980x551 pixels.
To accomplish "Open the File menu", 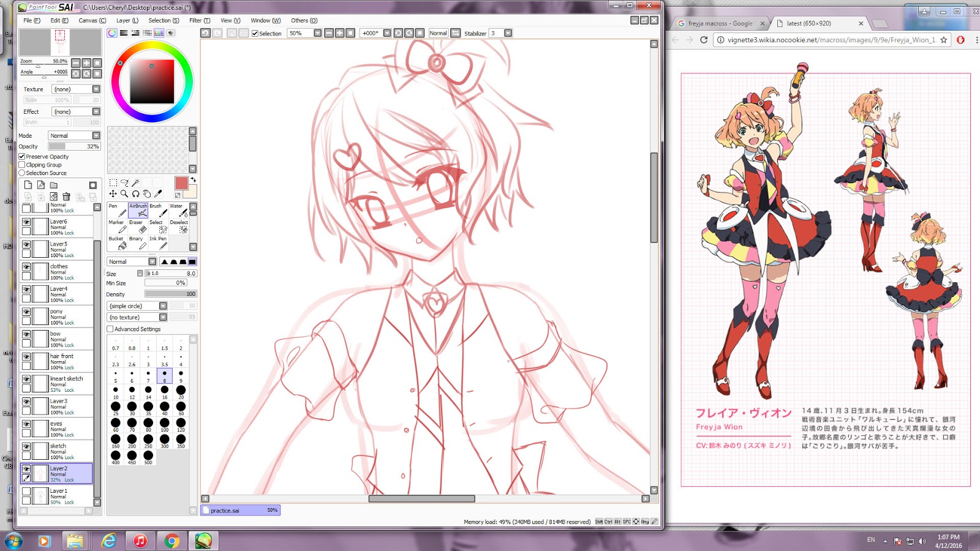I will coord(32,20).
